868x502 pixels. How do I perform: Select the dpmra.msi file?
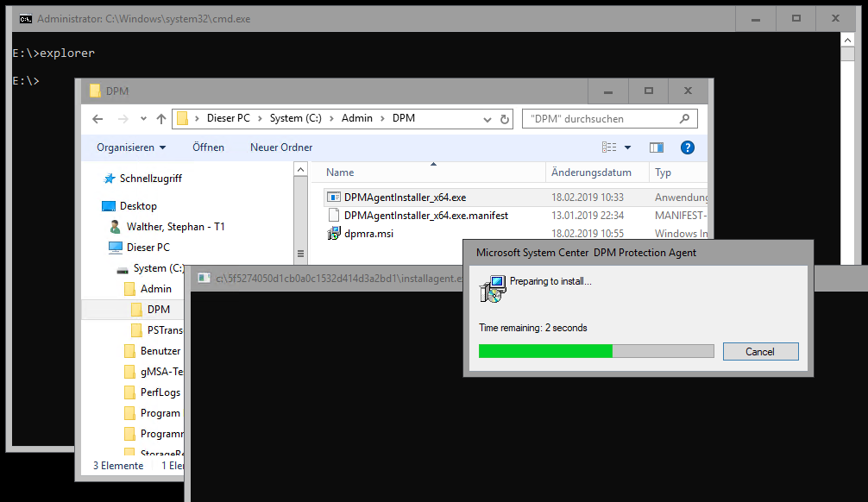tap(368, 234)
